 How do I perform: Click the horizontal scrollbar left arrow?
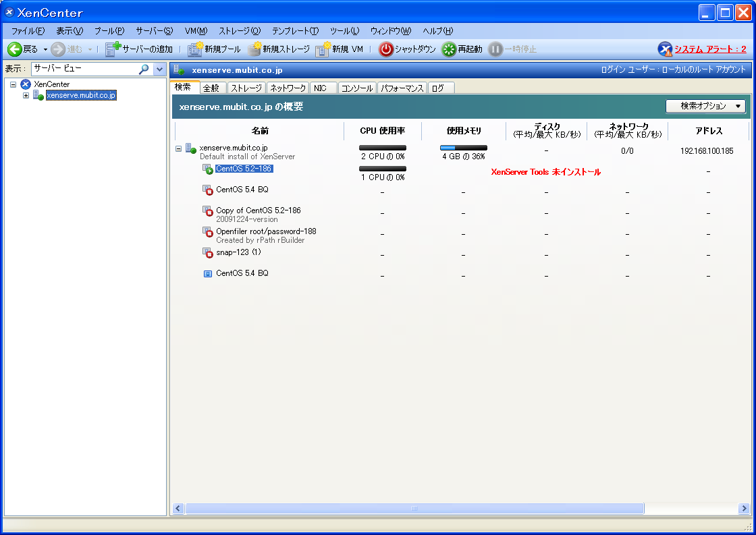tap(178, 509)
